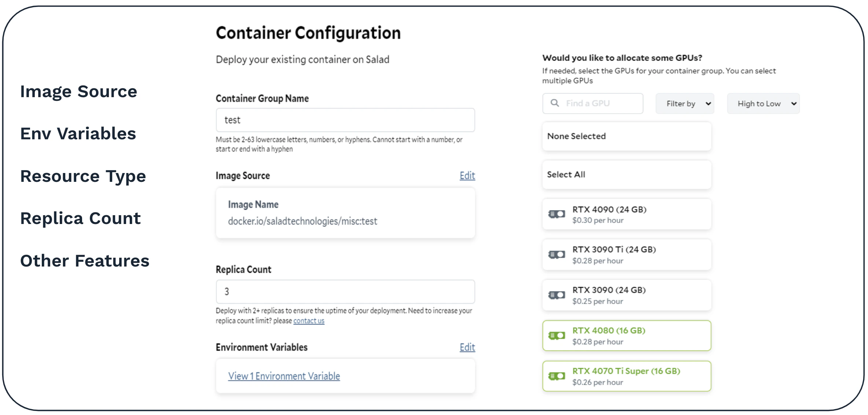The height and width of the screenshot is (415, 868).
Task: Click the magnifier icon in Find a GPU
Action: pos(555,103)
